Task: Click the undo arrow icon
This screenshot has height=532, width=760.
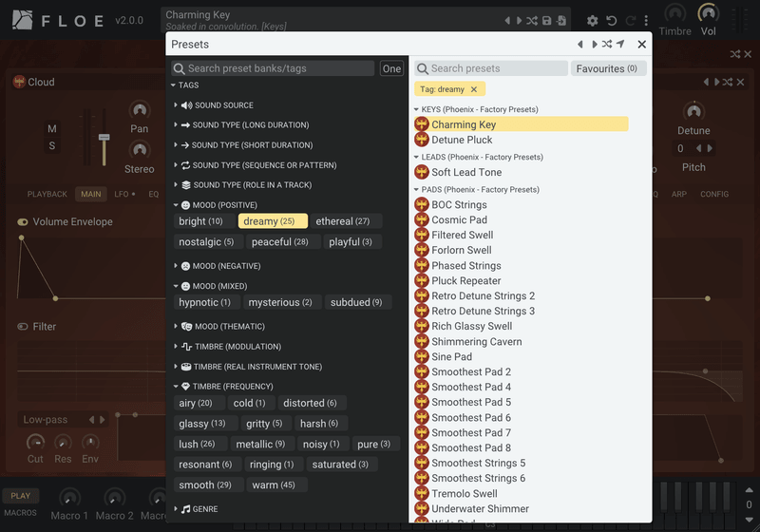Action: pos(612,20)
